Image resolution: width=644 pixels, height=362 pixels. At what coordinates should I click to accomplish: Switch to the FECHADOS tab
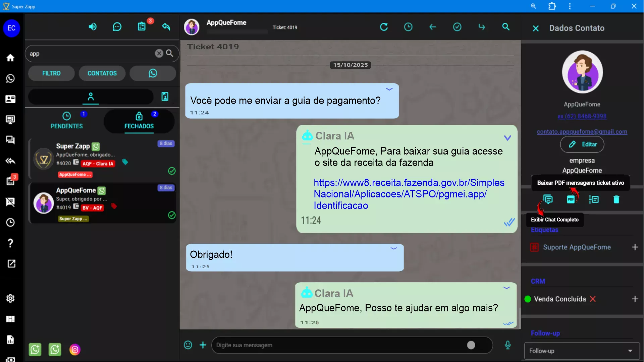tap(139, 121)
